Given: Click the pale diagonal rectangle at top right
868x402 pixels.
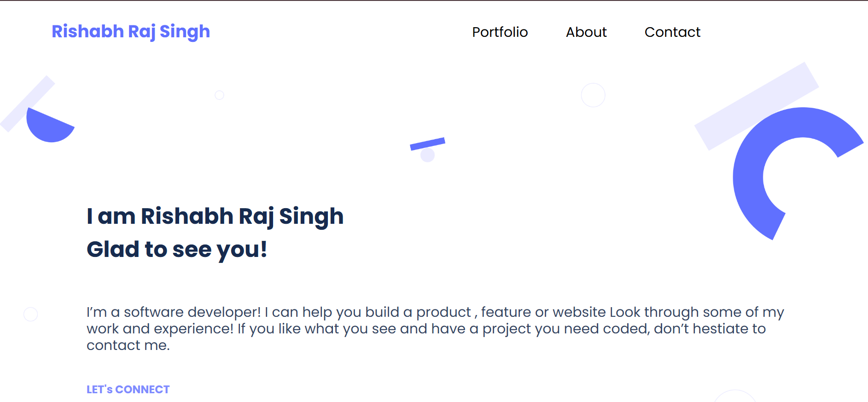Looking at the screenshot, I should tap(756, 106).
